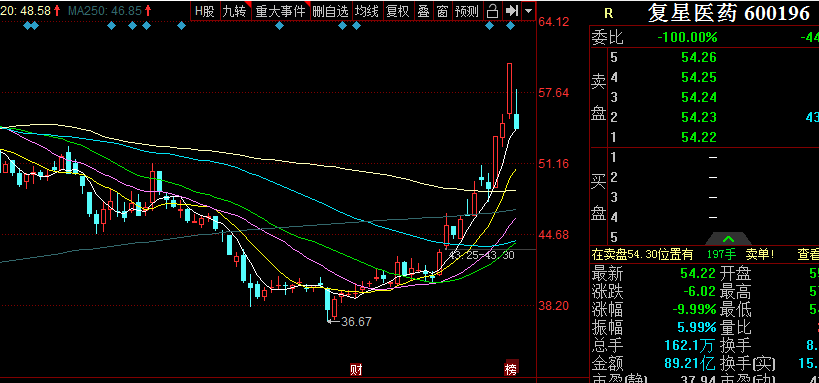Click the 最新 price value 54.22
The width and height of the screenshot is (819, 383).
pyautogui.click(x=698, y=273)
